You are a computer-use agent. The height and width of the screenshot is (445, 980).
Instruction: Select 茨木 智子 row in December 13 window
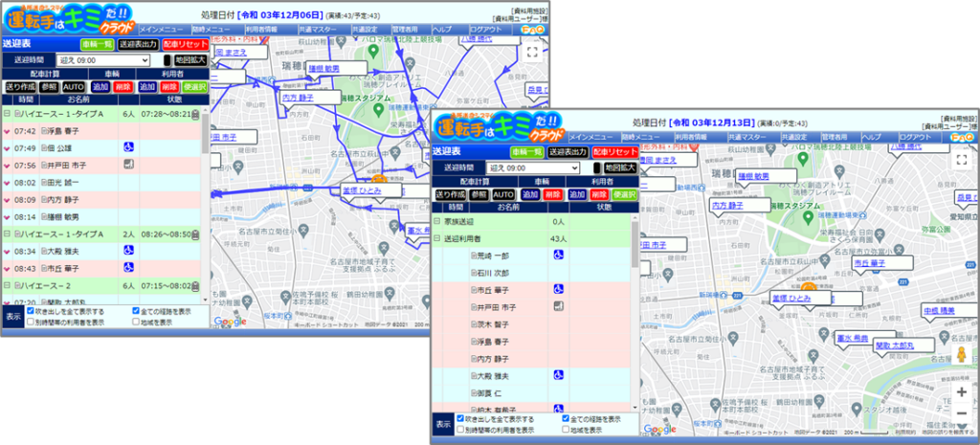pos(531,323)
